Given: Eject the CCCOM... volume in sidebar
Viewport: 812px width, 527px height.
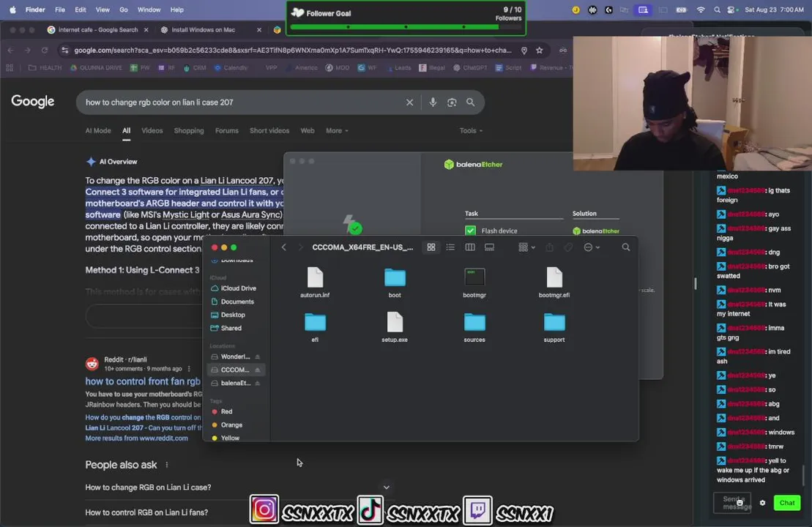Looking at the screenshot, I should tap(258, 370).
